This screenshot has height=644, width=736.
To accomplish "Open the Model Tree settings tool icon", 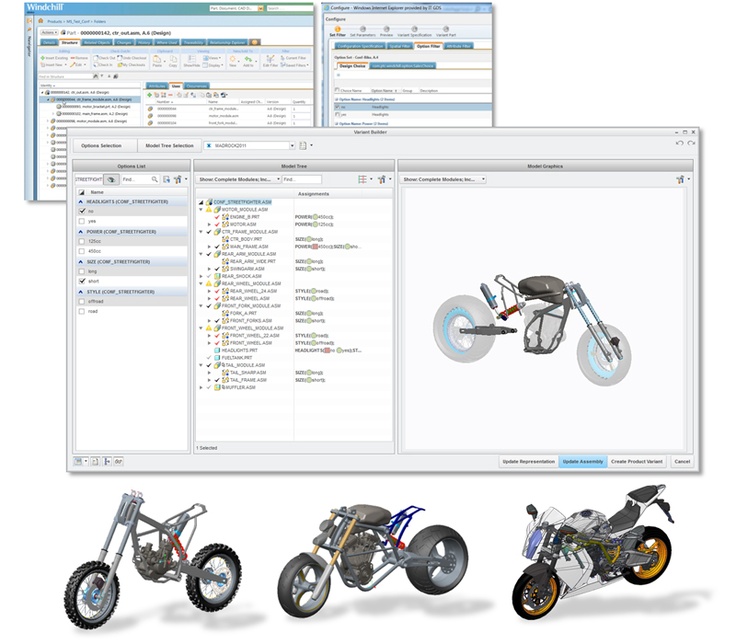I will 382,179.
